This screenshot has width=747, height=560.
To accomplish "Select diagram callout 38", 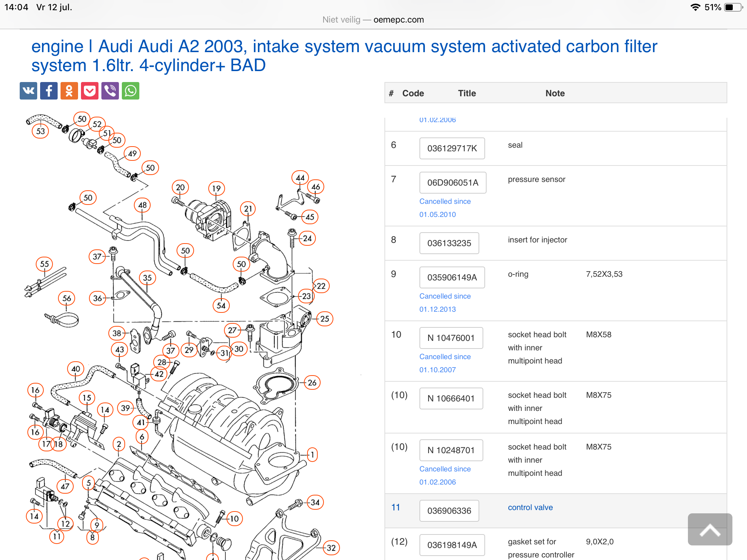I will 117,333.
